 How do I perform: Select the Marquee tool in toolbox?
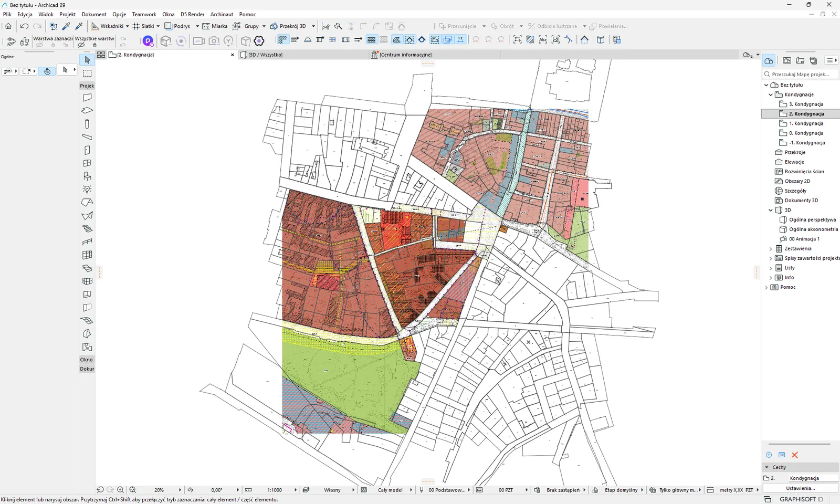point(87,73)
